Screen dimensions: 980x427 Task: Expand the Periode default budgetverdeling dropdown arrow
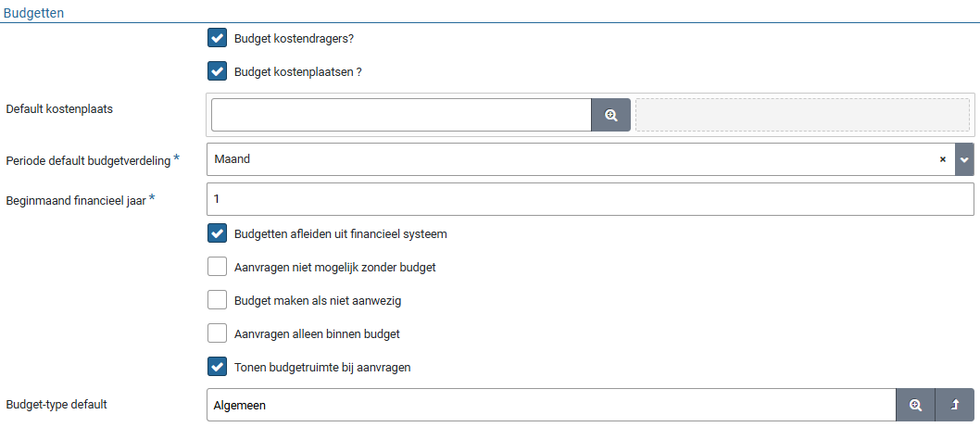(x=964, y=159)
